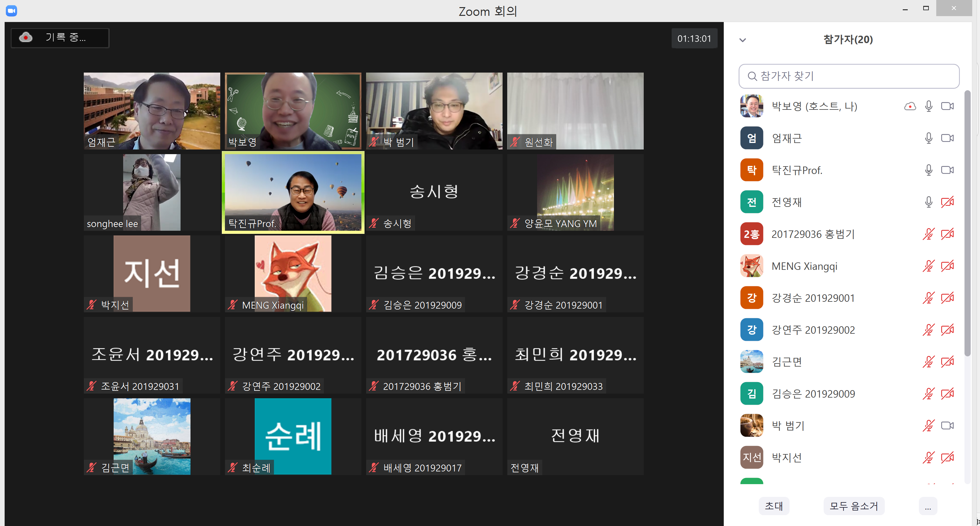The height and width of the screenshot is (526, 980).
Task: Toggle 박보영 host camera icon in participants list
Action: pos(947,106)
